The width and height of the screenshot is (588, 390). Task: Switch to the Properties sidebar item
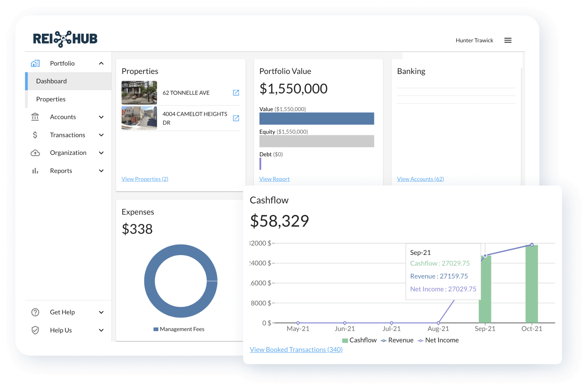[x=51, y=99]
